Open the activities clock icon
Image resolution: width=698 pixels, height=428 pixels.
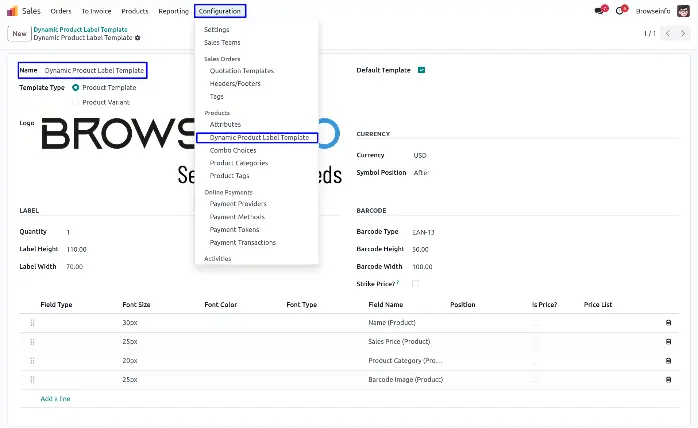pyautogui.click(x=620, y=11)
